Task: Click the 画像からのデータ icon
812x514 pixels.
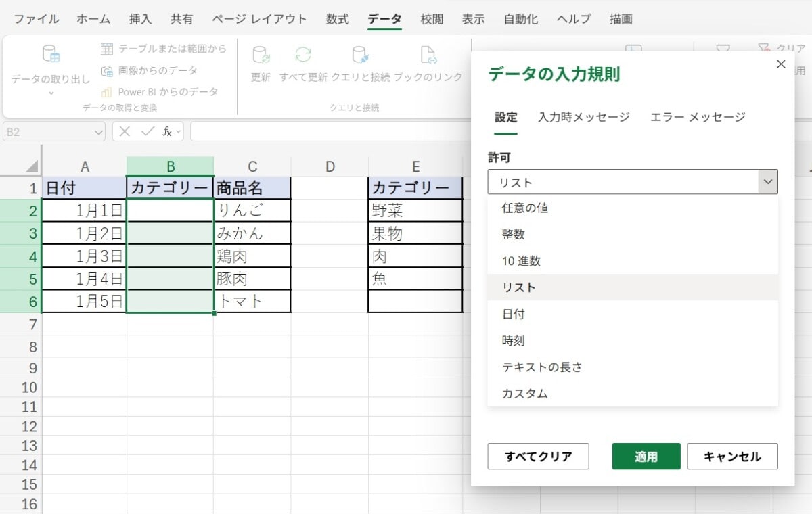Action: pos(107,70)
